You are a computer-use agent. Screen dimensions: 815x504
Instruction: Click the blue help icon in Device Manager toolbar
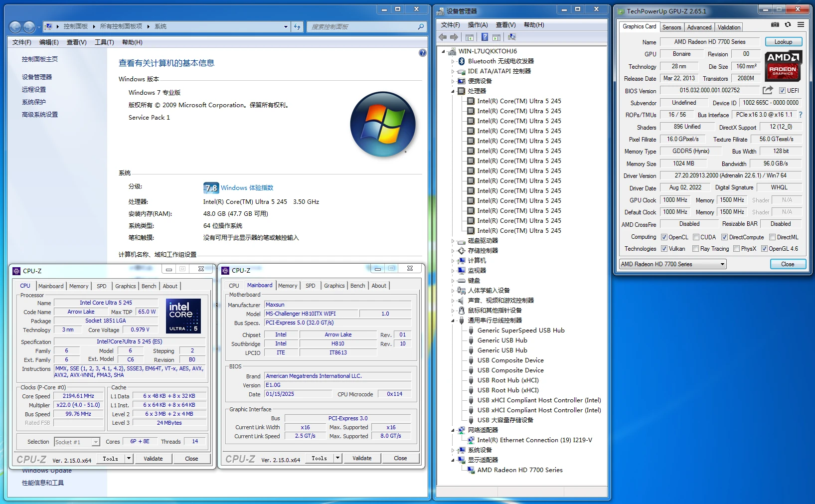click(485, 37)
